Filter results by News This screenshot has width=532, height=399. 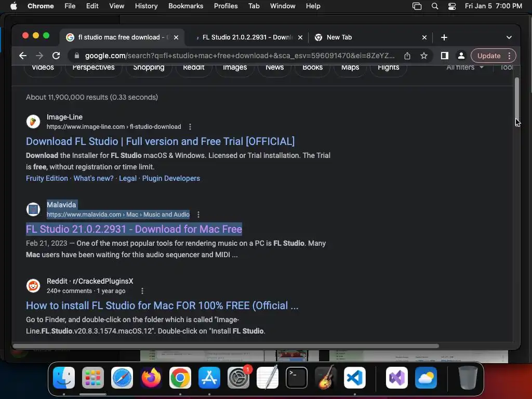click(274, 68)
